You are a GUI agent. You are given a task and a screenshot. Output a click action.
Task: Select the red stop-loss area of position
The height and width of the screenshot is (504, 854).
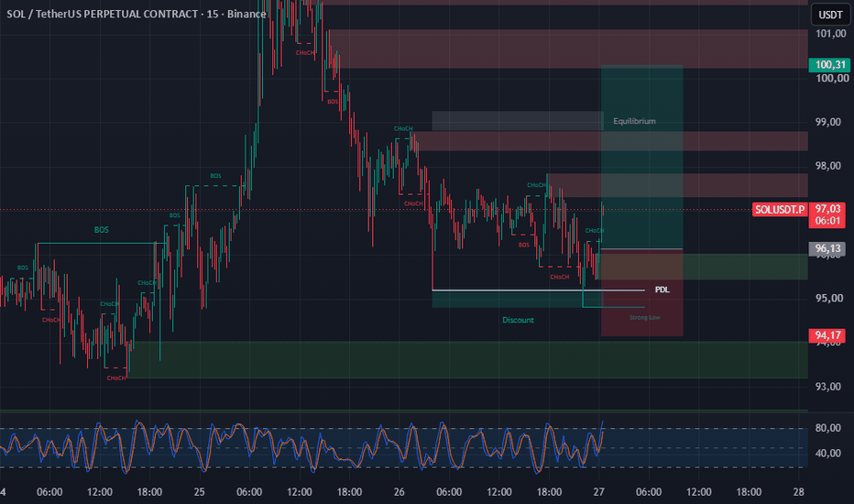pyautogui.click(x=642, y=292)
